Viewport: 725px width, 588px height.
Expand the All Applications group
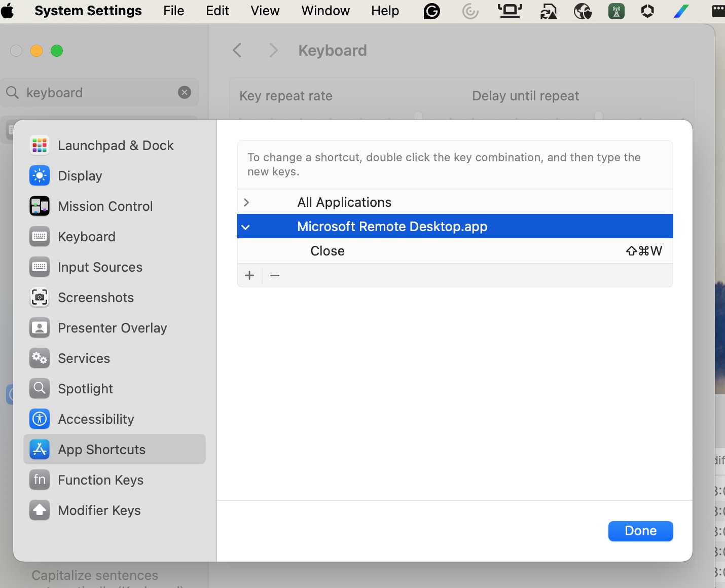[x=246, y=202]
